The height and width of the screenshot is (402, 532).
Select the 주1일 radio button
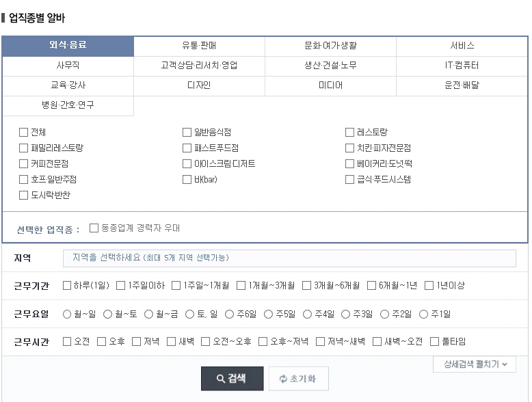point(424,314)
